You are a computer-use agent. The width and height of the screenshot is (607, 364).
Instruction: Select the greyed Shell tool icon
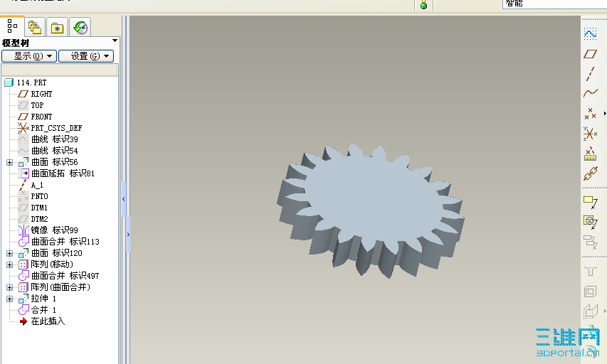pyautogui.click(x=590, y=291)
